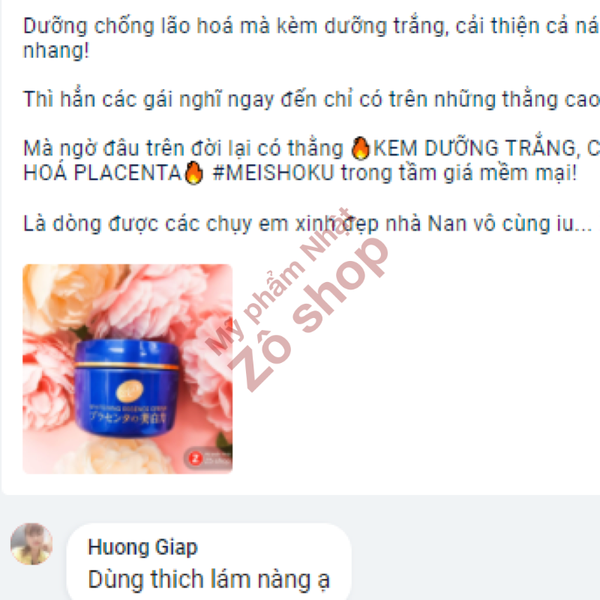
Task: Click Huong Giap's profile avatar
Action: 31,544
